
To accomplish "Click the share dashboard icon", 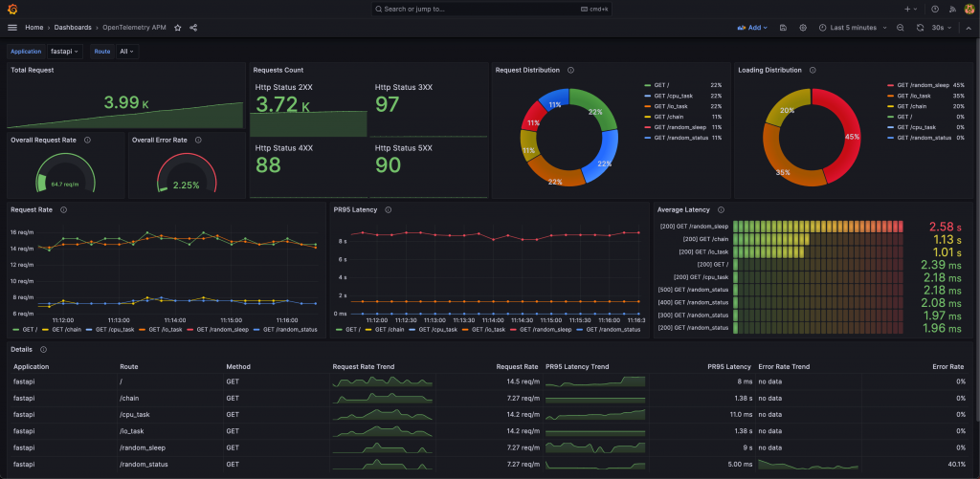I will pyautogui.click(x=193, y=28).
